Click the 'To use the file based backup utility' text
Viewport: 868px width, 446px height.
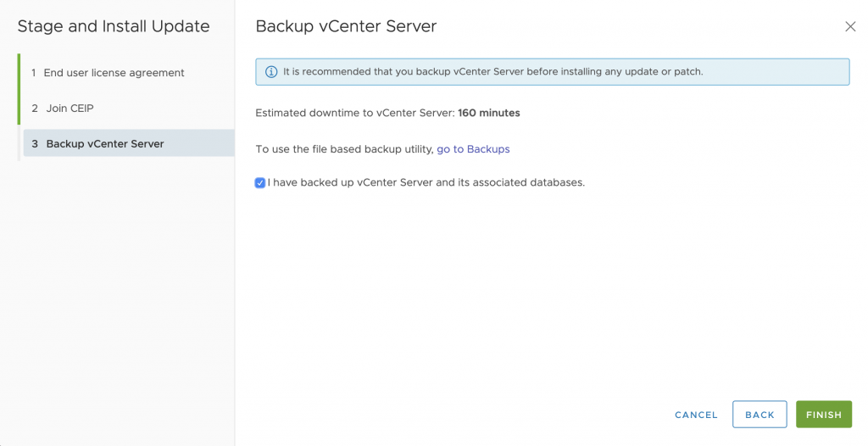click(344, 149)
